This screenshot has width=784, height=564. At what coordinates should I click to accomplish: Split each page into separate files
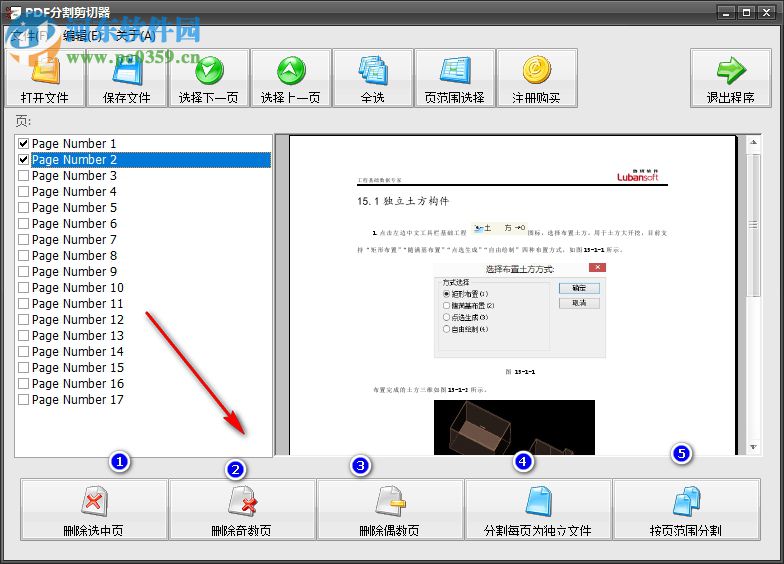coord(538,510)
